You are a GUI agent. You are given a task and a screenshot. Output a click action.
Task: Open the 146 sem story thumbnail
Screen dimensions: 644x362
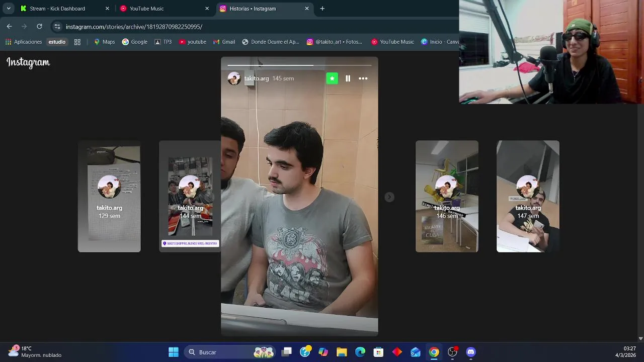447,197
